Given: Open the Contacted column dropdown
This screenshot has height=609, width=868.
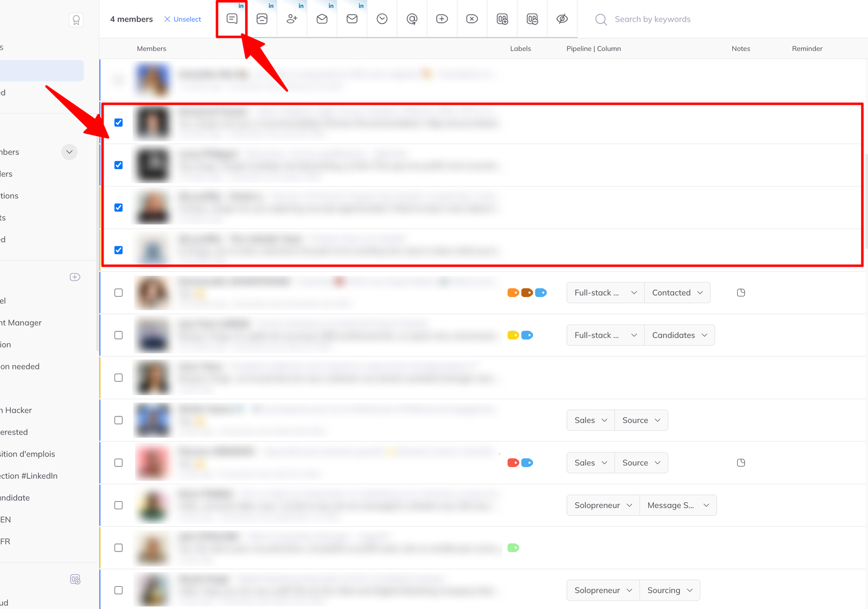Looking at the screenshot, I should [678, 293].
